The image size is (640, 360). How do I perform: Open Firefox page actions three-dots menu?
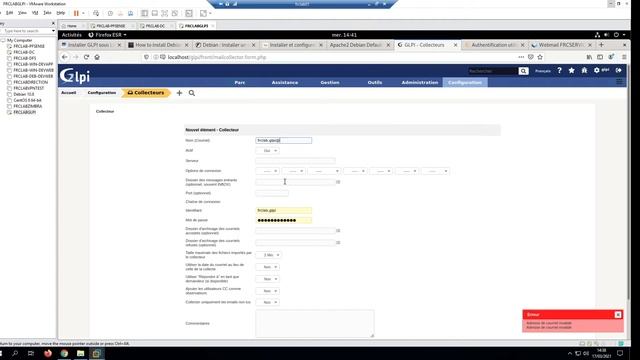point(521,57)
